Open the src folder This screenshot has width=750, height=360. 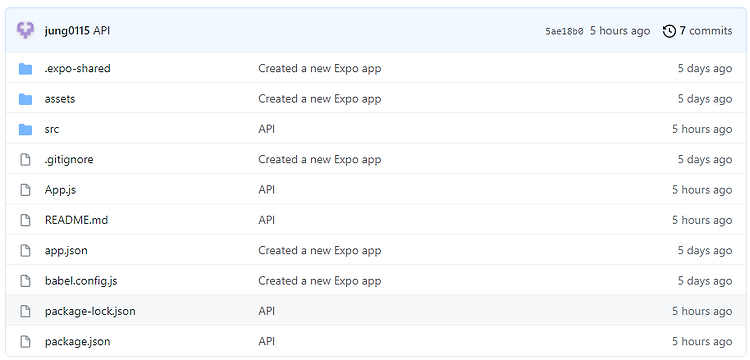coord(52,129)
